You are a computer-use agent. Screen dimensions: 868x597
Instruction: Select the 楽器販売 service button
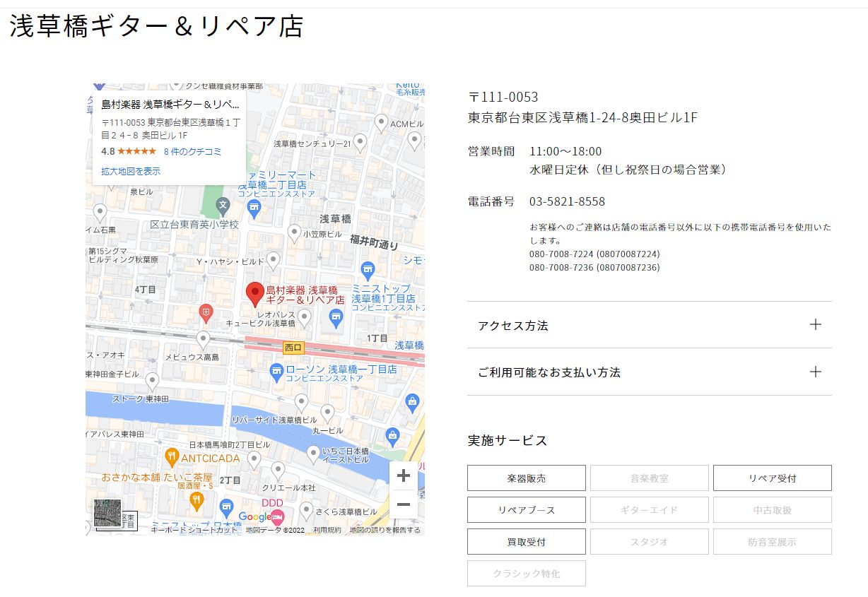tap(527, 478)
